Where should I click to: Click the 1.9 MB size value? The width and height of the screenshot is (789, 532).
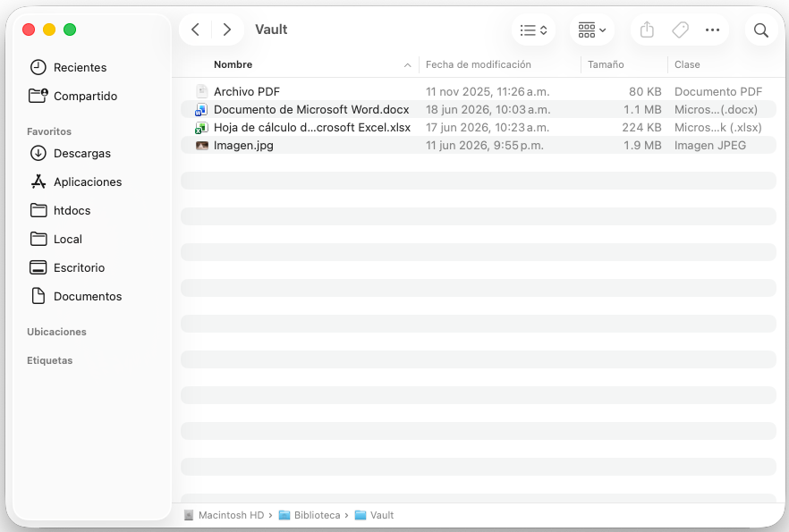pyautogui.click(x=642, y=146)
